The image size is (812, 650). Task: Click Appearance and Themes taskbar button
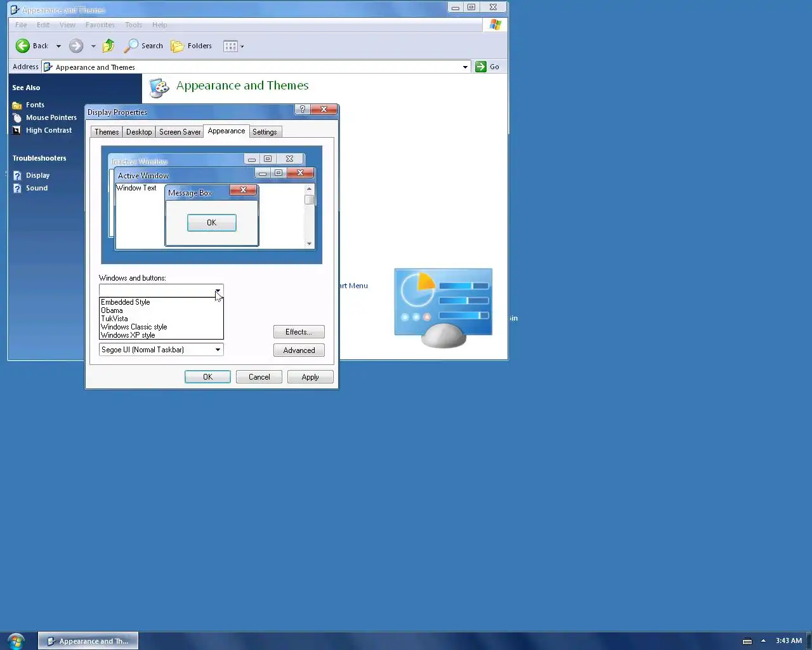[x=88, y=641]
